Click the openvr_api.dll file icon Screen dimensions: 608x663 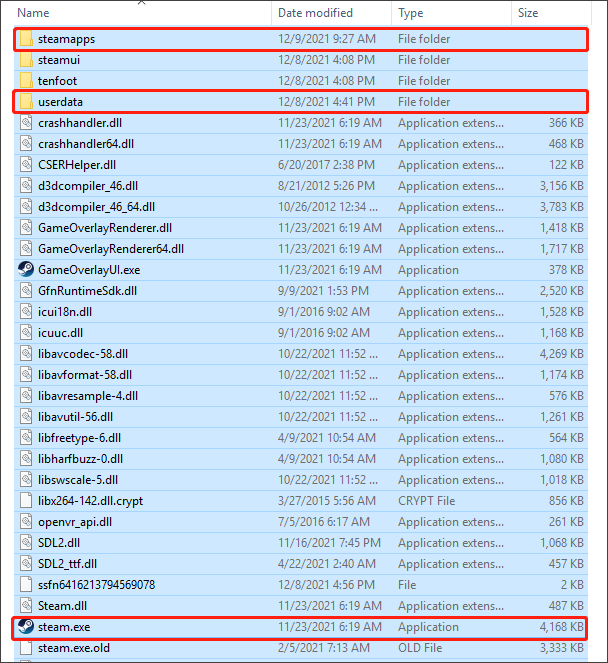(x=26, y=521)
